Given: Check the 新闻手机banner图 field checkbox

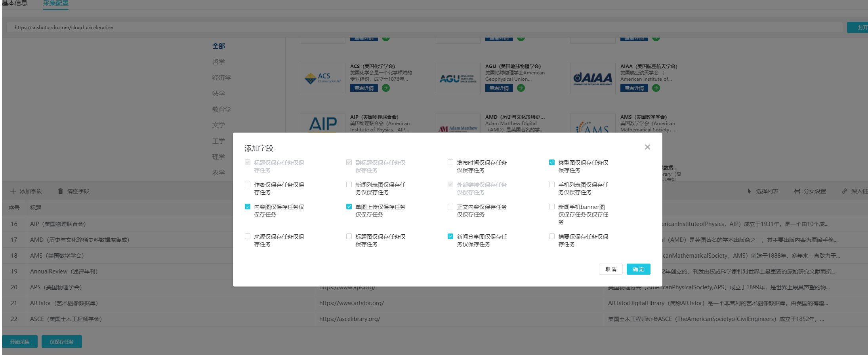Looking at the screenshot, I should (552, 207).
